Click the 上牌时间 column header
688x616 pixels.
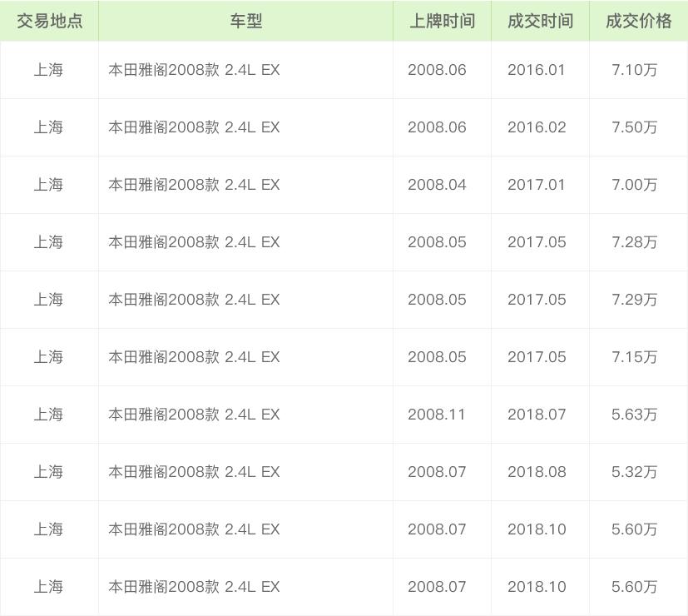tap(442, 21)
